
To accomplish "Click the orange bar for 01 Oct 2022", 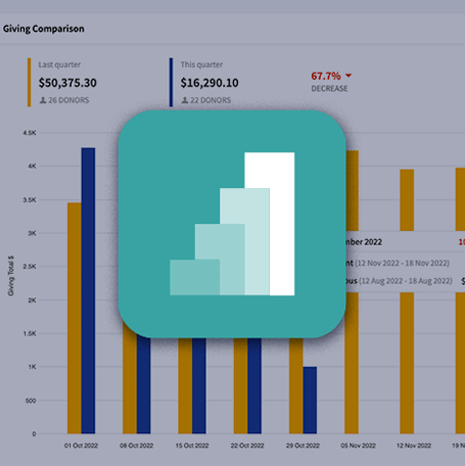I will (x=74, y=318).
